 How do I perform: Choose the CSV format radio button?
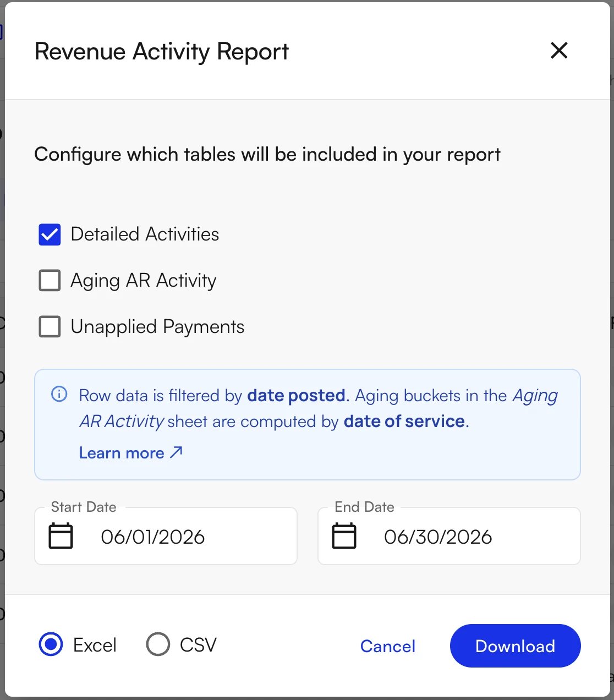click(x=158, y=644)
